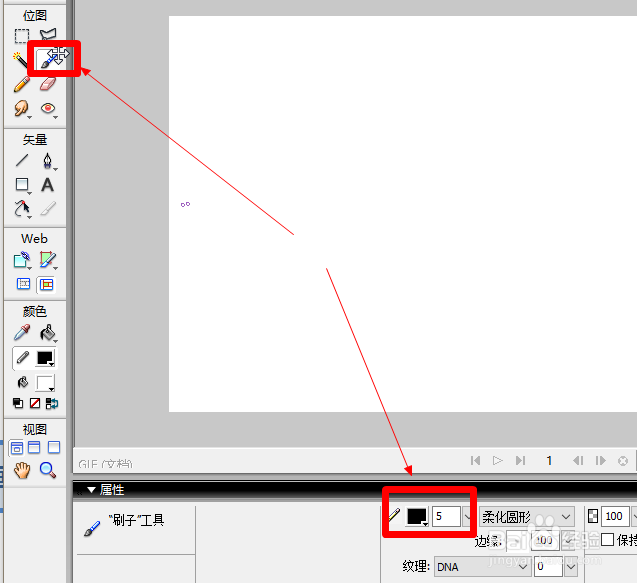Select the Eyedropper tool
This screenshot has height=583, width=637.
(x=22, y=332)
